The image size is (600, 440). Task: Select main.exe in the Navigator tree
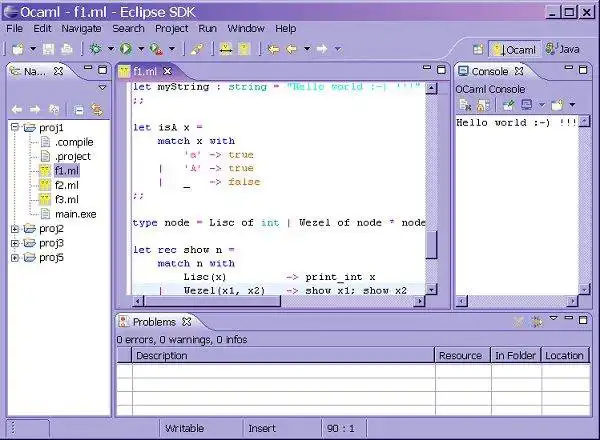click(x=76, y=214)
